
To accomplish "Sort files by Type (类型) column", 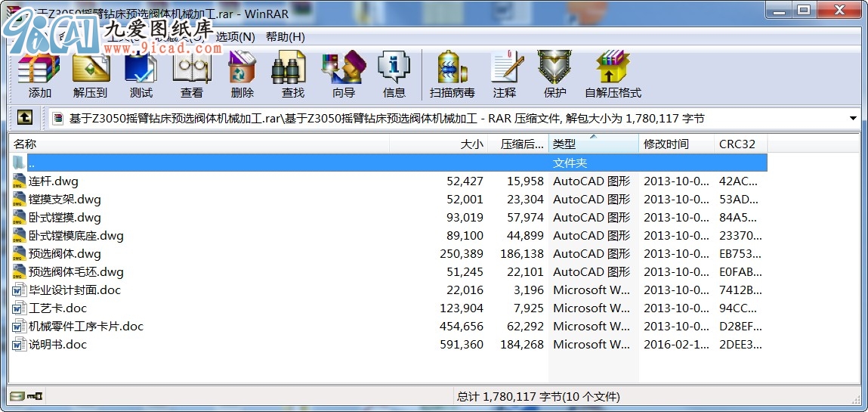I will pos(593,144).
